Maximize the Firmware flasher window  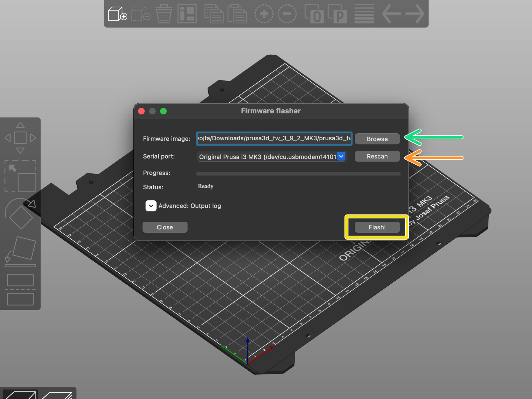coord(163,111)
